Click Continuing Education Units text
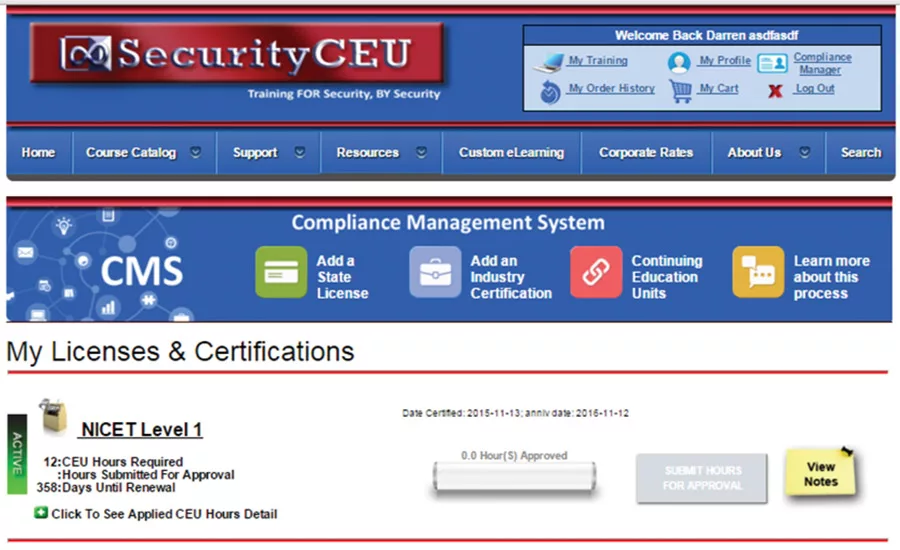 667,277
